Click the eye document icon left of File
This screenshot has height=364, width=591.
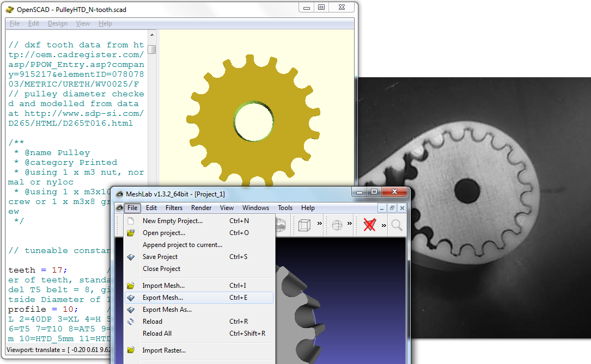[119, 208]
